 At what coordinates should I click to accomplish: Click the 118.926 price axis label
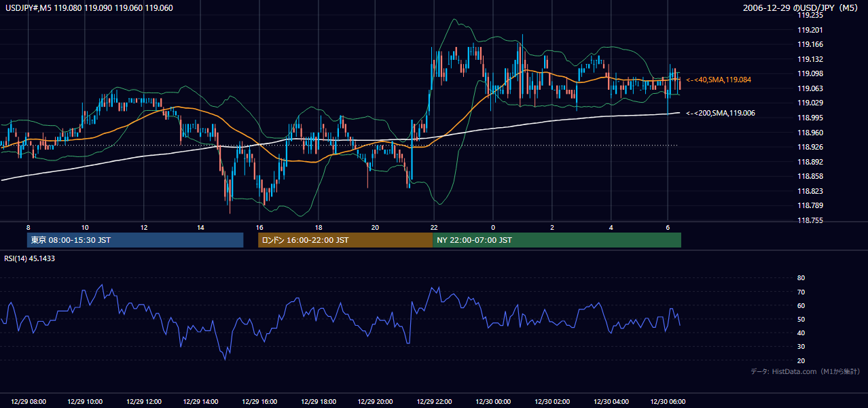click(810, 147)
